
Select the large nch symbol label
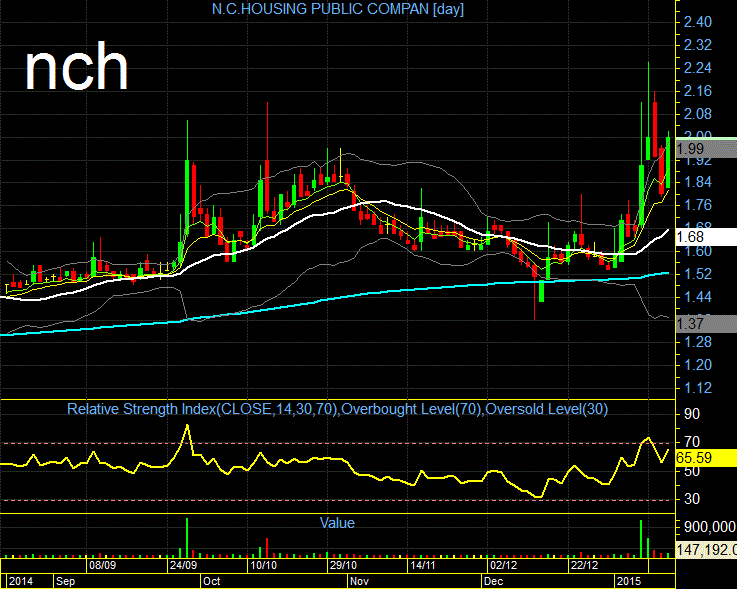tap(76, 67)
